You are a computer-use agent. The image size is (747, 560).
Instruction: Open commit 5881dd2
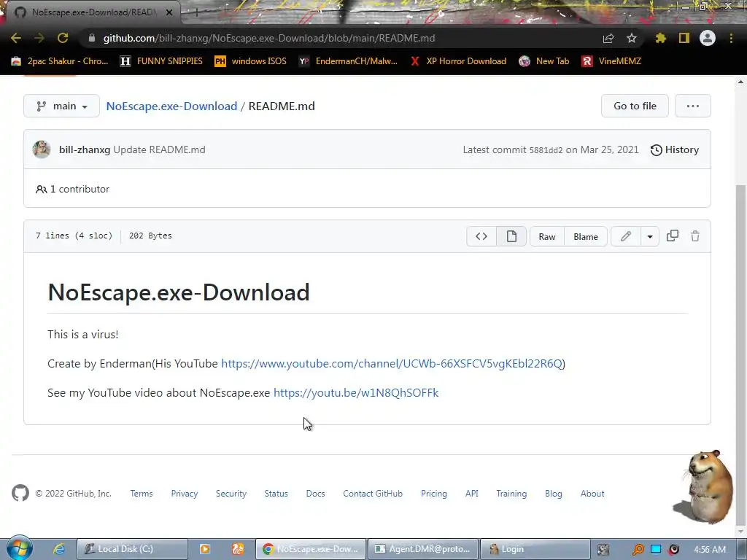(x=546, y=150)
